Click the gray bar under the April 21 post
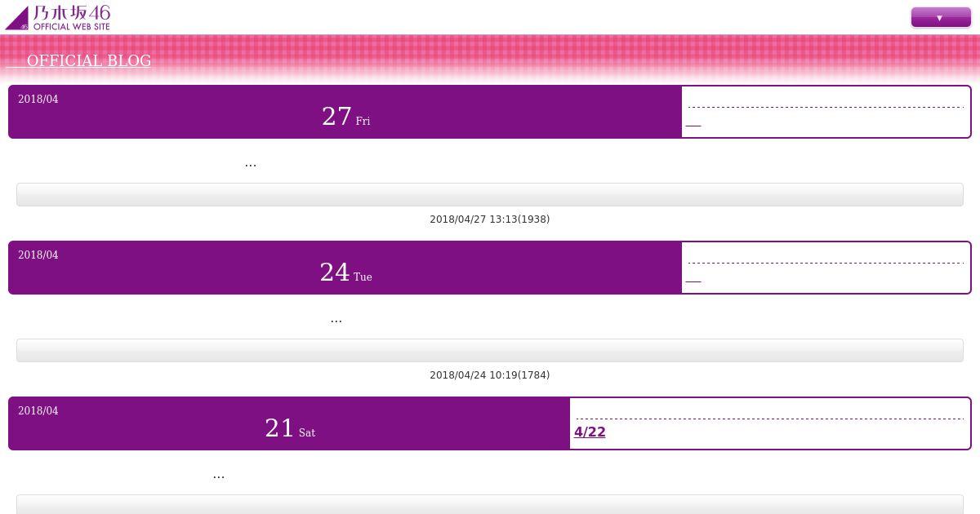 [x=490, y=504]
